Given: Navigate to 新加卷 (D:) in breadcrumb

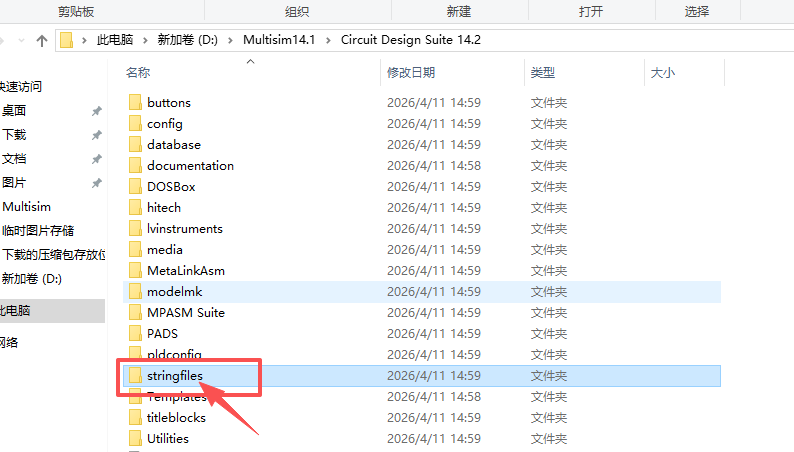Looking at the screenshot, I should [x=187, y=40].
